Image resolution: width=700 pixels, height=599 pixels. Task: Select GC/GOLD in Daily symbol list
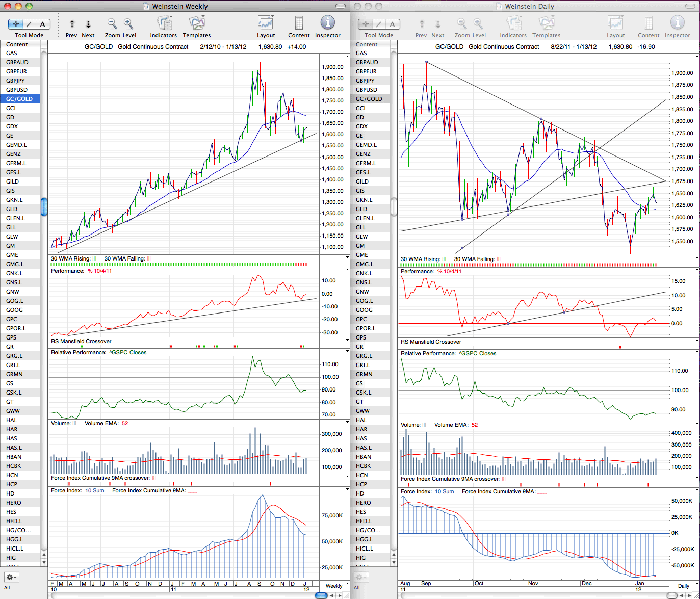click(370, 99)
